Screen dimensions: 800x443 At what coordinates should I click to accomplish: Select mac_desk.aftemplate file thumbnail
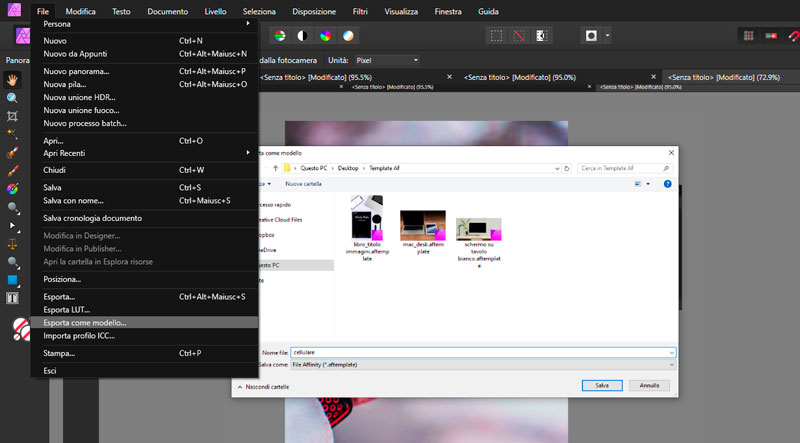tap(423, 232)
